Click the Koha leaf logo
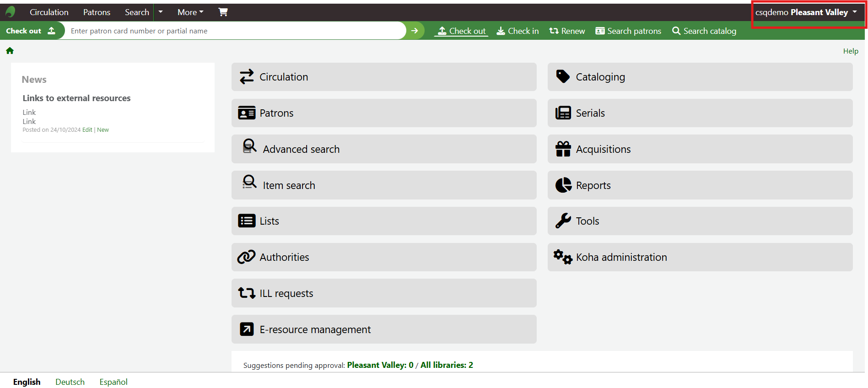The image size is (868, 388). pos(10,12)
